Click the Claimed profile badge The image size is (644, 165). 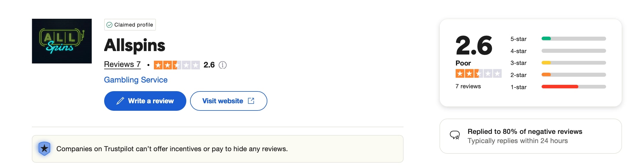pos(130,25)
